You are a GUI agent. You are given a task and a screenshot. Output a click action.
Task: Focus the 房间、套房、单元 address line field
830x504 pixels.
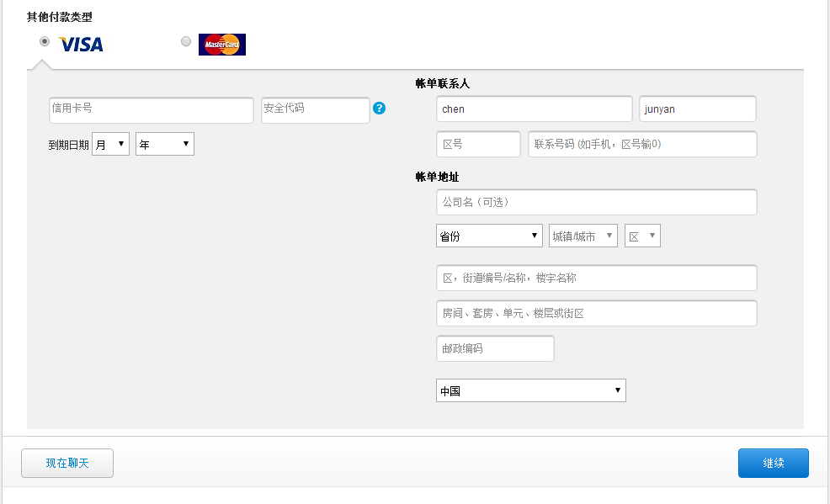tap(597, 313)
